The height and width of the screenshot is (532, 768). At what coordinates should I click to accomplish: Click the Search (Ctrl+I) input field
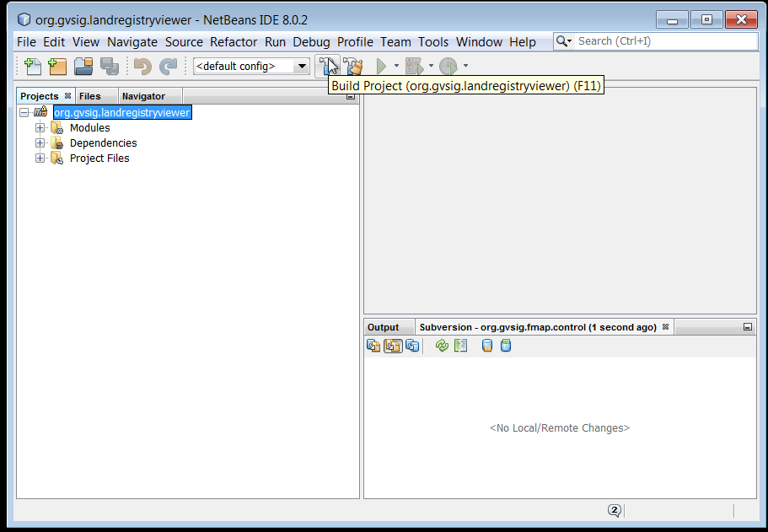pos(653,41)
